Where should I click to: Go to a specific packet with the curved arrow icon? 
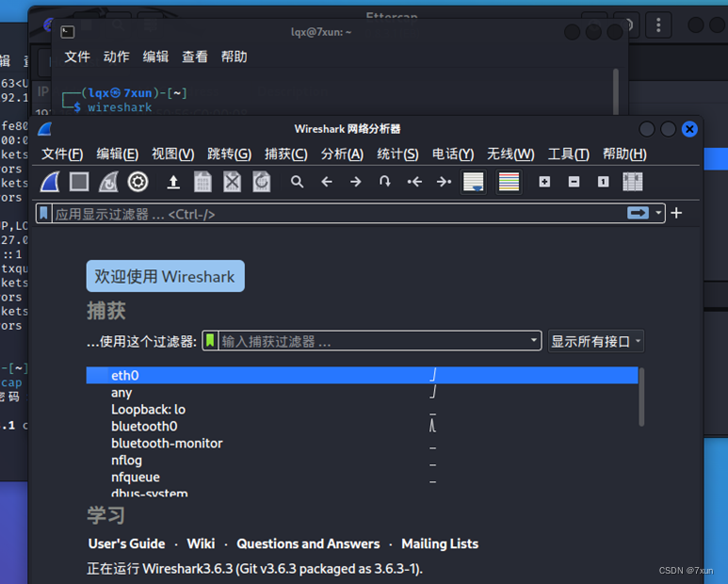pyautogui.click(x=384, y=182)
